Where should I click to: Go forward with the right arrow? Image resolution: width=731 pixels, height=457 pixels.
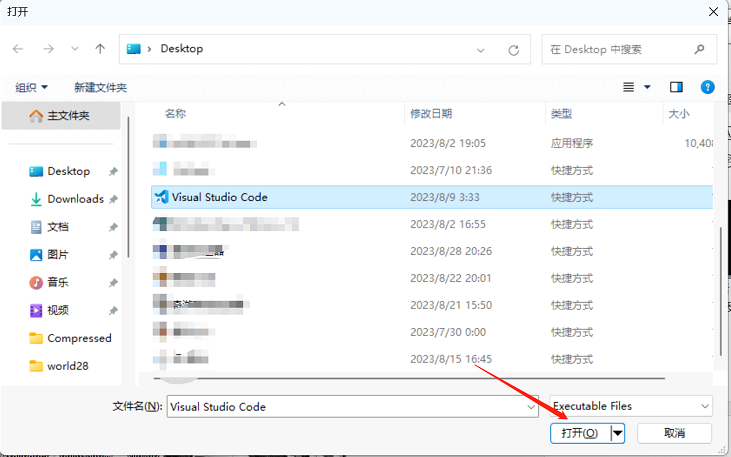48,49
